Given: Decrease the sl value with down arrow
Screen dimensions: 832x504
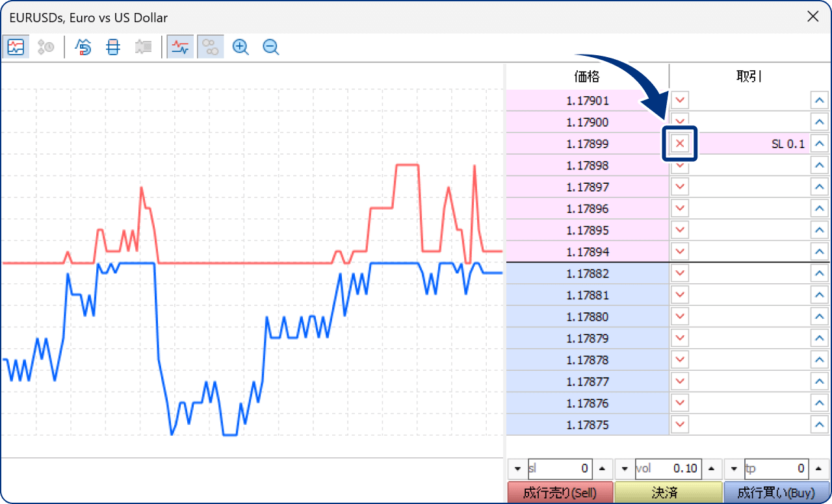Looking at the screenshot, I should point(518,468).
